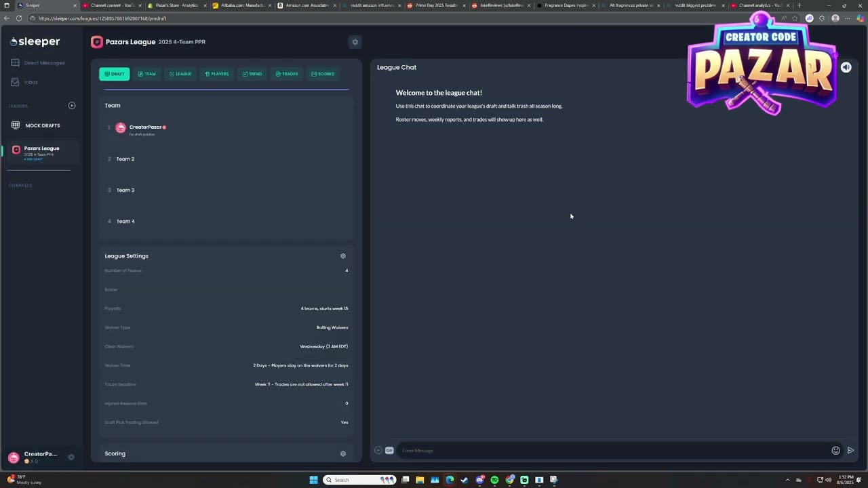Viewport: 868px width, 488px height.
Task: Switch to Fragrance Dupes browser tab
Action: pos(566,5)
